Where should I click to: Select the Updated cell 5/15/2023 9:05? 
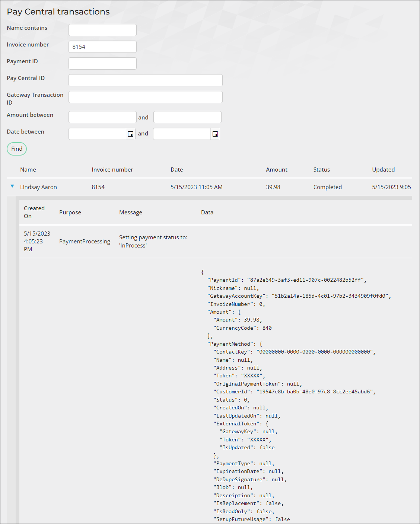(392, 187)
